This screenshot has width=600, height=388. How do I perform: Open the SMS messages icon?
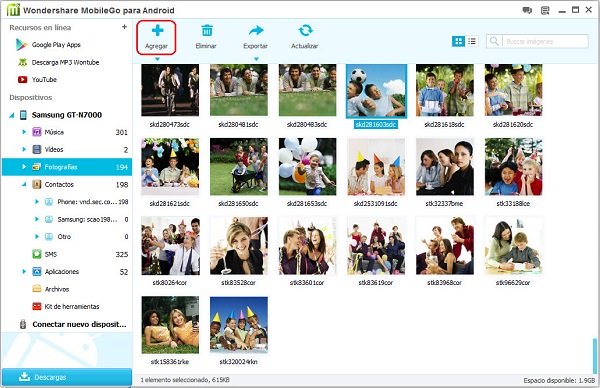click(x=36, y=254)
